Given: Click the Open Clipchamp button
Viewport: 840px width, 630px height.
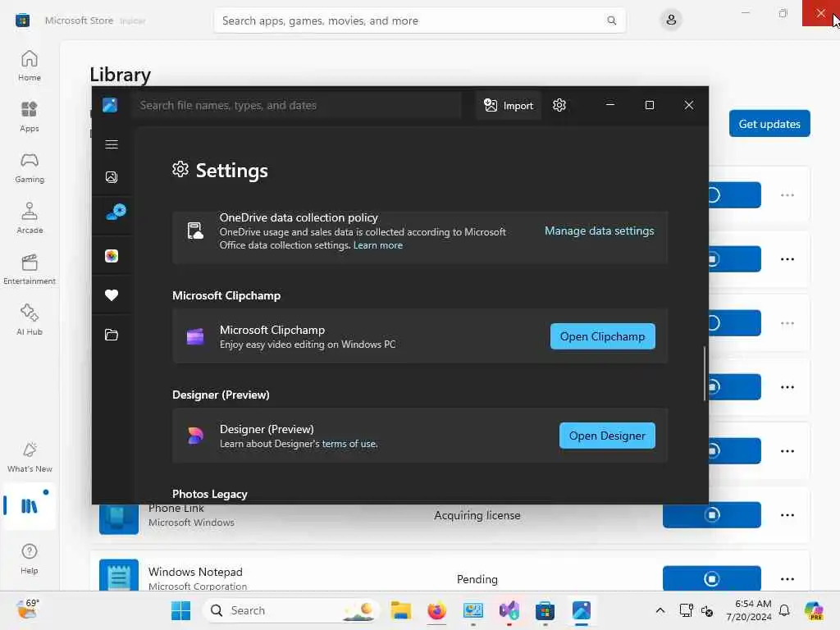Looking at the screenshot, I should pos(602,336).
